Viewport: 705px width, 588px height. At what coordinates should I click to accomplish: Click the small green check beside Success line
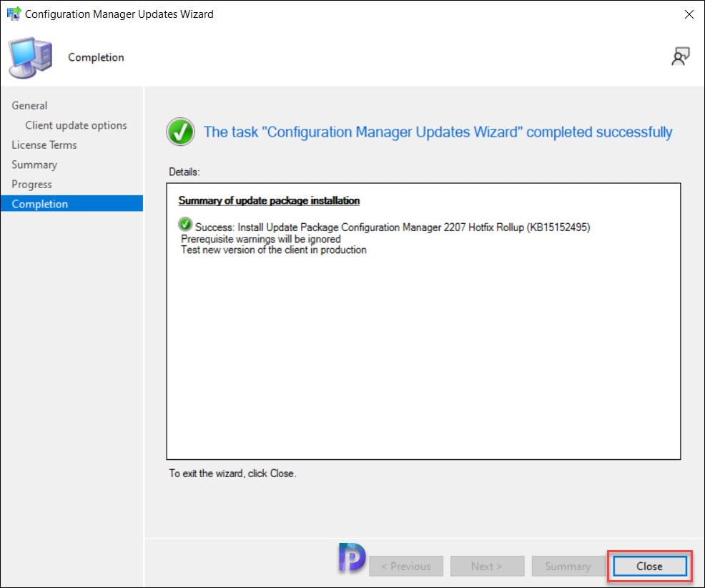point(184,224)
